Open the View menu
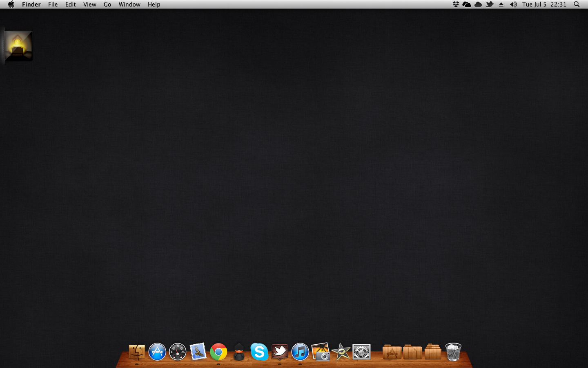This screenshot has height=368, width=588. pyautogui.click(x=89, y=4)
